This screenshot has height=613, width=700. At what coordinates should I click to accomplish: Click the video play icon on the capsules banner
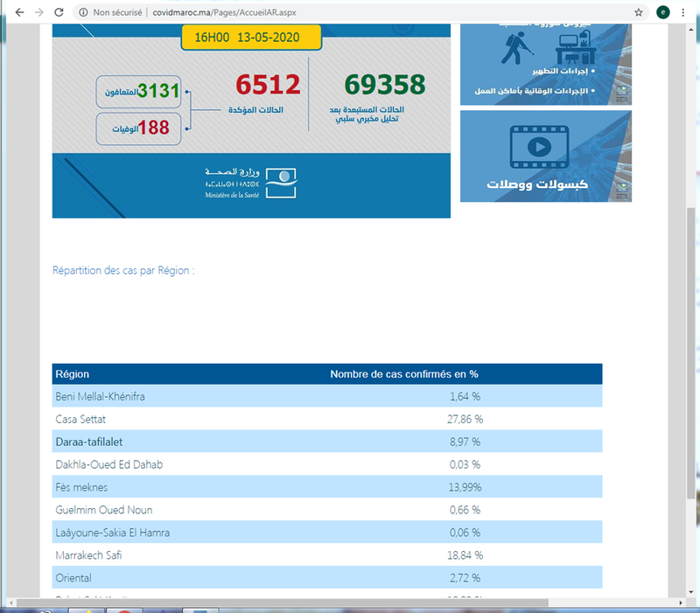pos(536,146)
